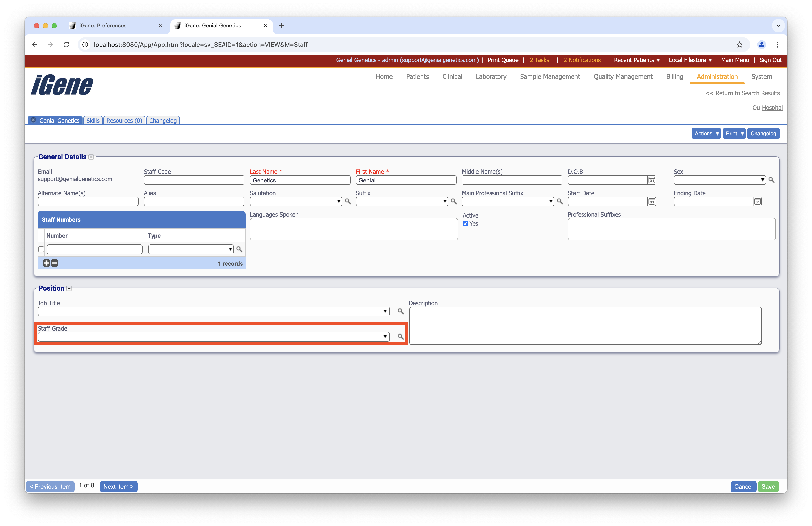Click the Job Title search magnifier icon

tap(400, 311)
